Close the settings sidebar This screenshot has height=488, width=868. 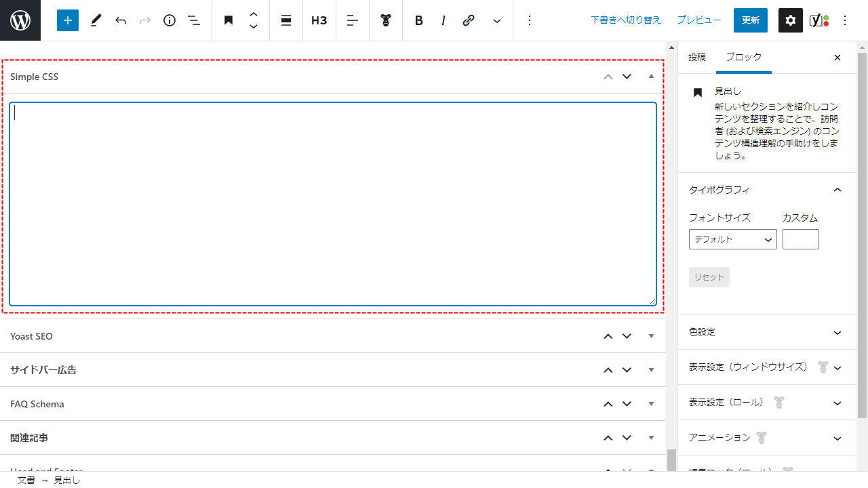[837, 58]
